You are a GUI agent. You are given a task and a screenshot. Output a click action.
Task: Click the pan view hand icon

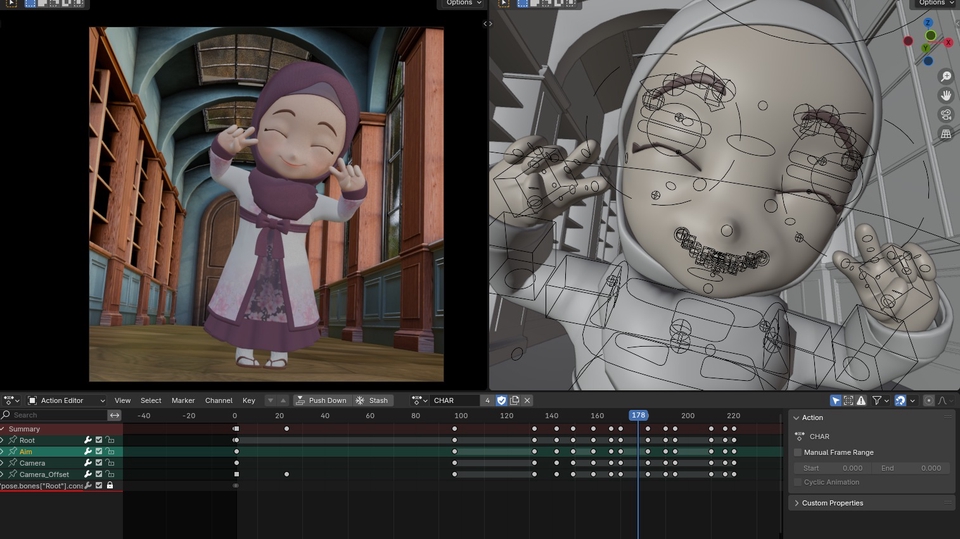[945, 95]
